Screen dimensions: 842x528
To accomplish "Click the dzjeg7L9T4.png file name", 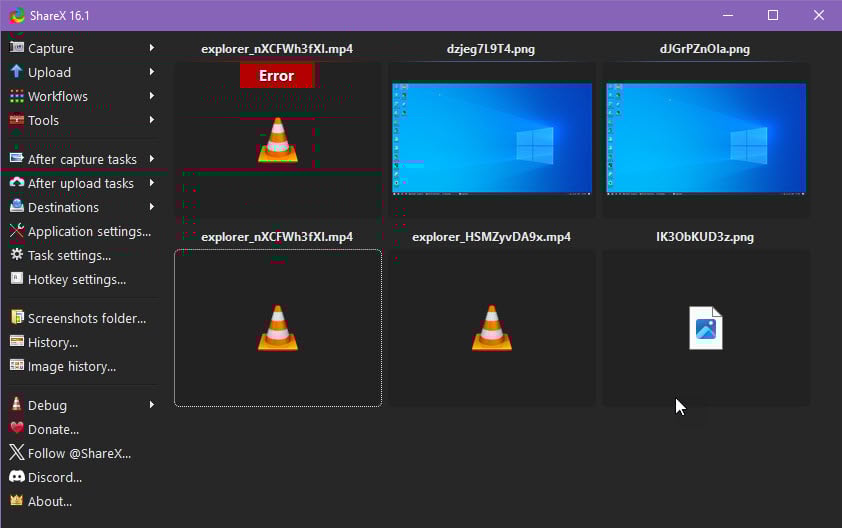I will point(491,49).
